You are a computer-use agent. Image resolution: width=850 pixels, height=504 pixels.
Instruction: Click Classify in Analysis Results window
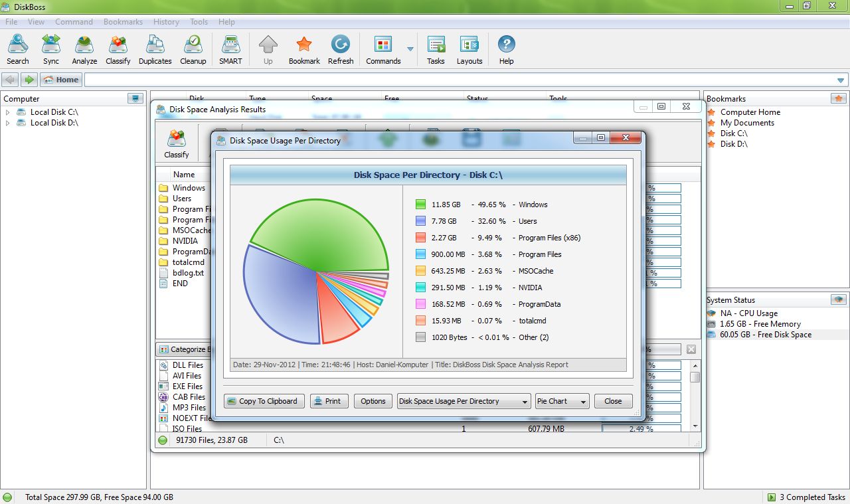tap(177, 143)
